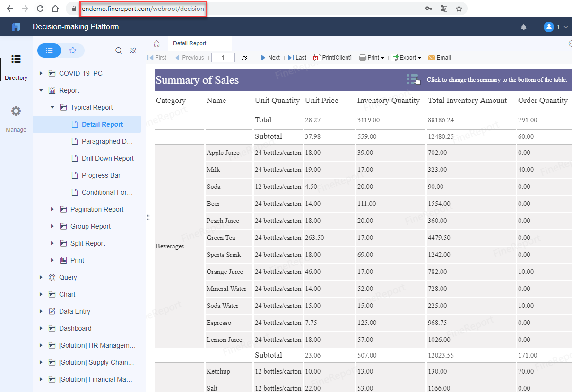Select the Print[Client] icon
This screenshot has height=392, width=572.
coord(317,57)
